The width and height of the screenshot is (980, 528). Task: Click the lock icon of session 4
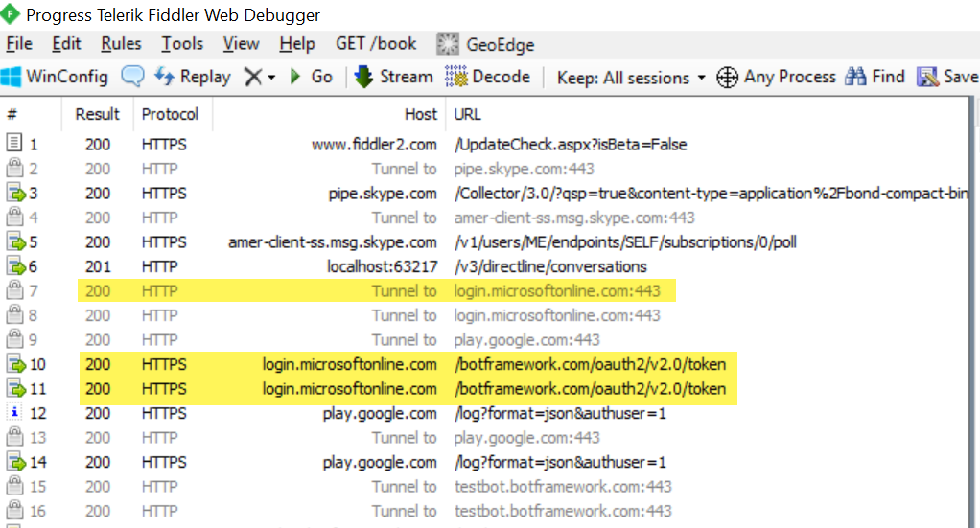tap(14, 217)
